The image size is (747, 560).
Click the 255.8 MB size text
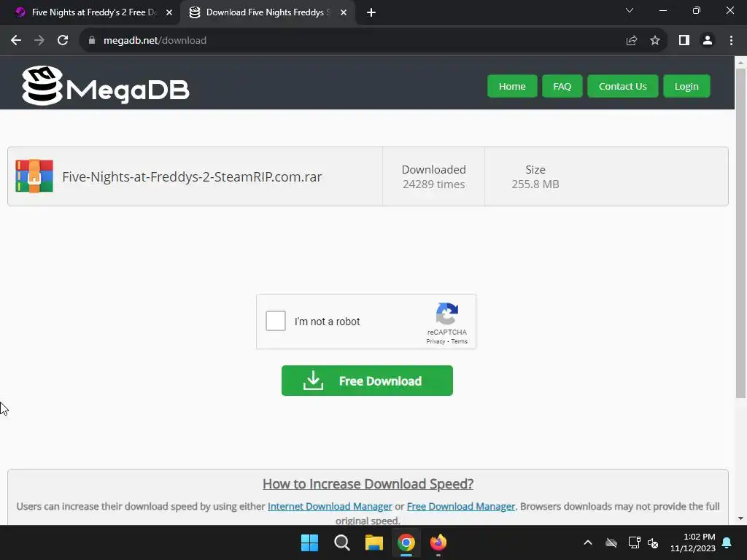[535, 184]
